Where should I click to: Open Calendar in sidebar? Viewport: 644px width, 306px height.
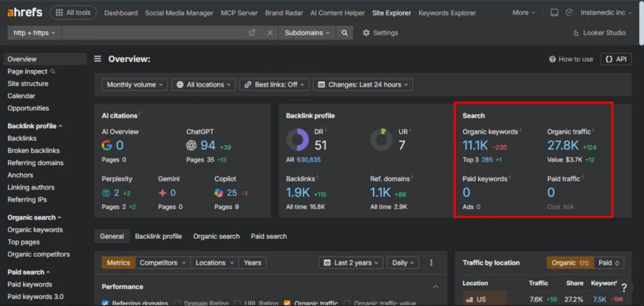21,96
